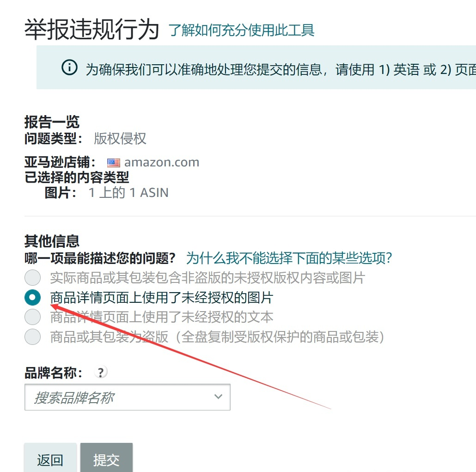Expand the 搜索品牌名称 dropdown chevron
Viewport: 476px width, 472px height.
click(x=218, y=397)
